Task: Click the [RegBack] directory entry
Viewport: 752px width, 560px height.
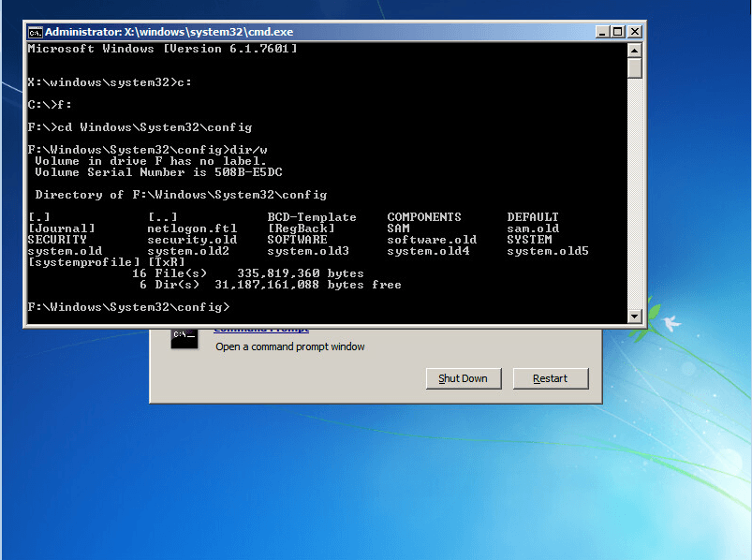Action: [x=301, y=228]
